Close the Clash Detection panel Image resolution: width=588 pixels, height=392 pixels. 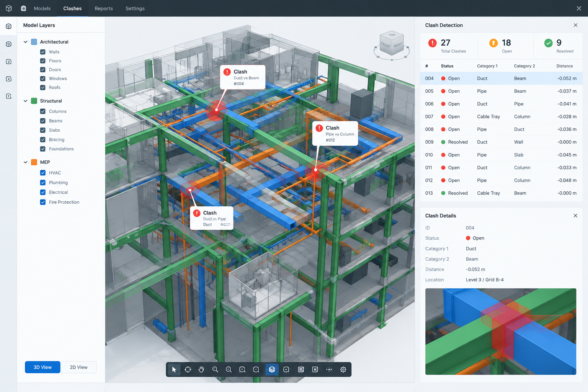(575, 25)
